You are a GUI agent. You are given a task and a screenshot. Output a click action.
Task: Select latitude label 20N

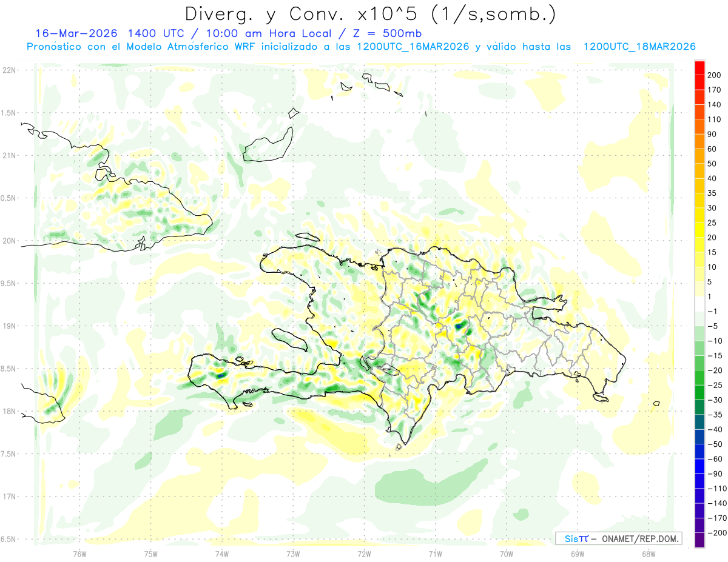[x=9, y=241]
